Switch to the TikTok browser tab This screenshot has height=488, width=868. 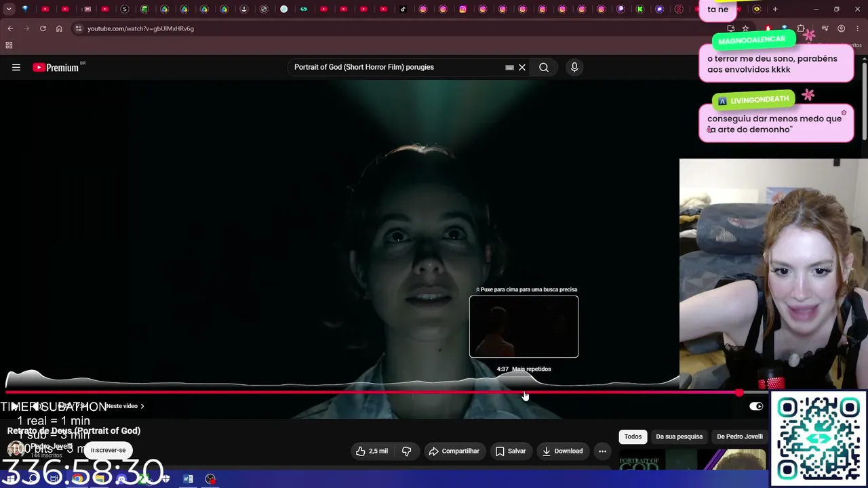click(403, 9)
